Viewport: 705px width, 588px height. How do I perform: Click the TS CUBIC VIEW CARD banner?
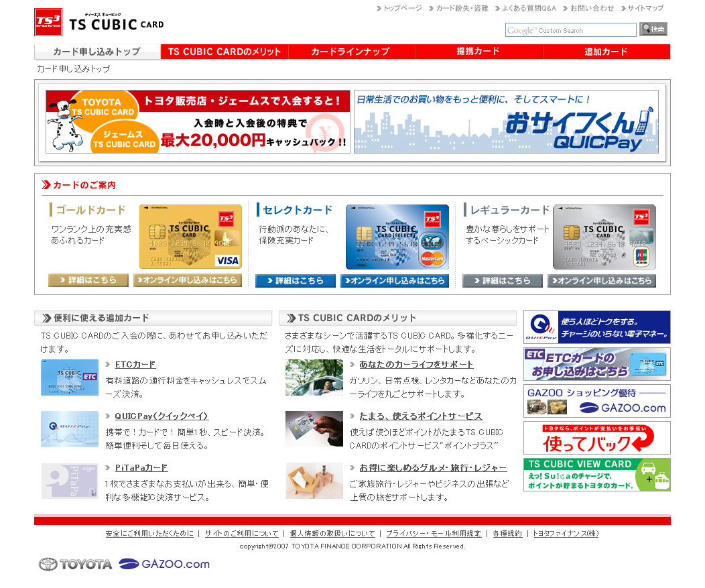(x=596, y=475)
